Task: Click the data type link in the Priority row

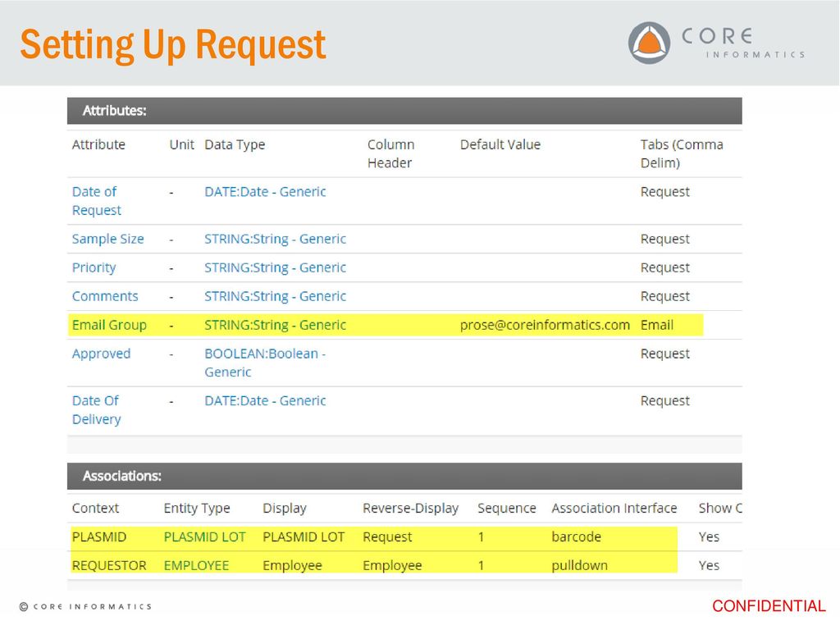Action: [276, 268]
